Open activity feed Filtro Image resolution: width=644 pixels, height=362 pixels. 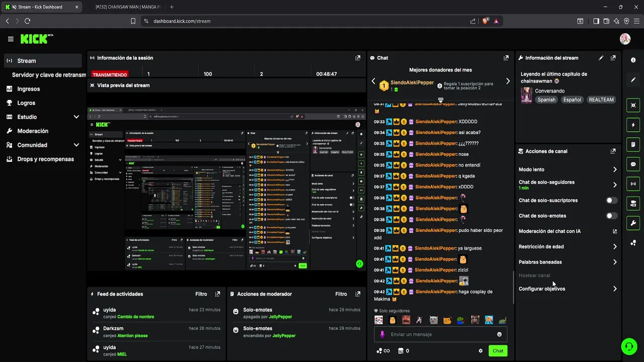click(201, 294)
